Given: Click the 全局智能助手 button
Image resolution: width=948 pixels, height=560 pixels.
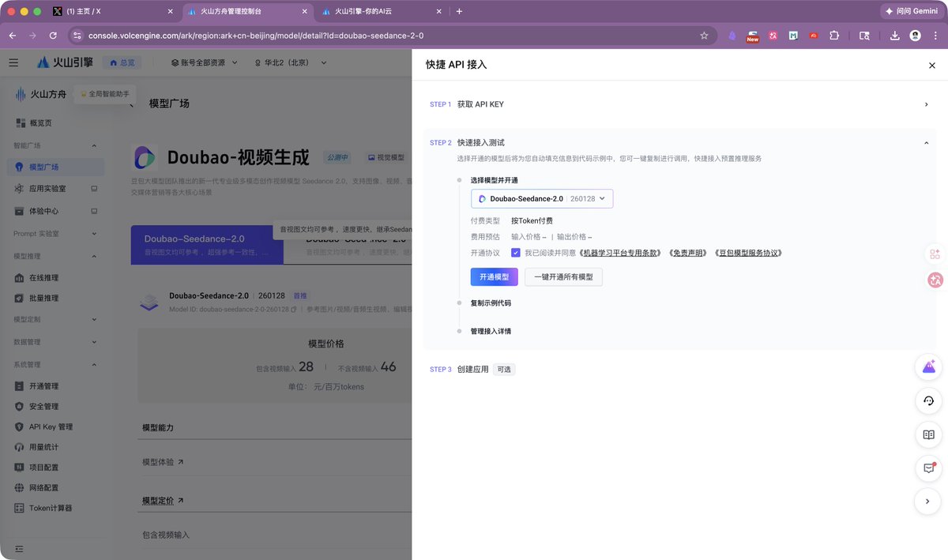Looking at the screenshot, I should (104, 93).
